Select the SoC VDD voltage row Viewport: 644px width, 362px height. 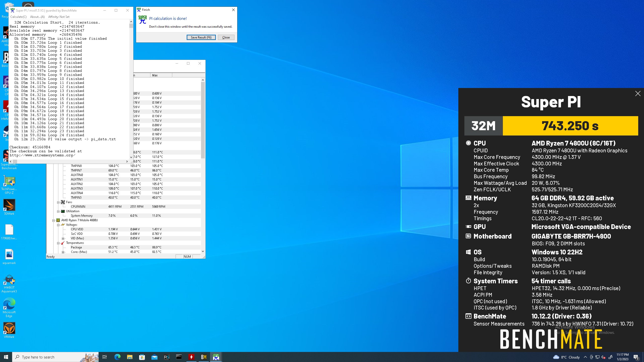(x=123, y=234)
